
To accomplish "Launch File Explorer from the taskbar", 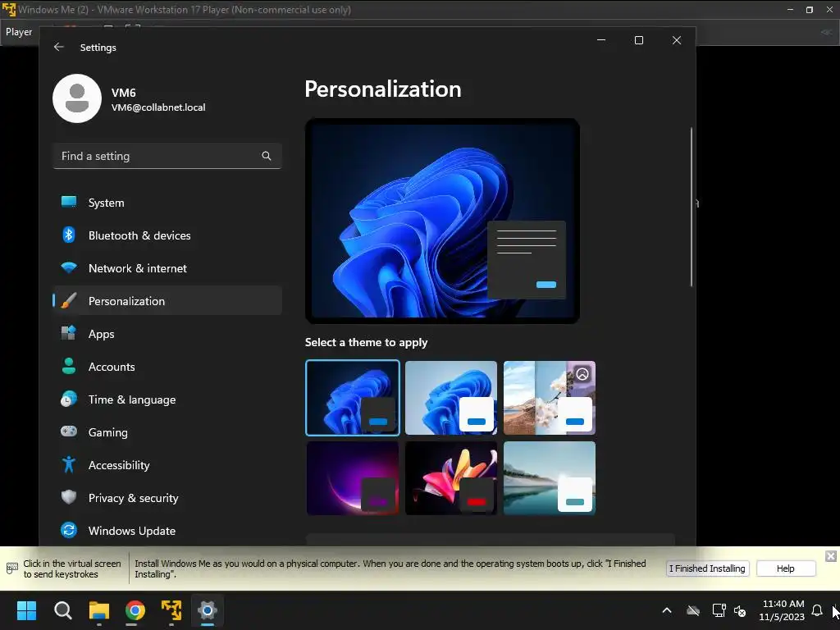I will click(x=99, y=610).
